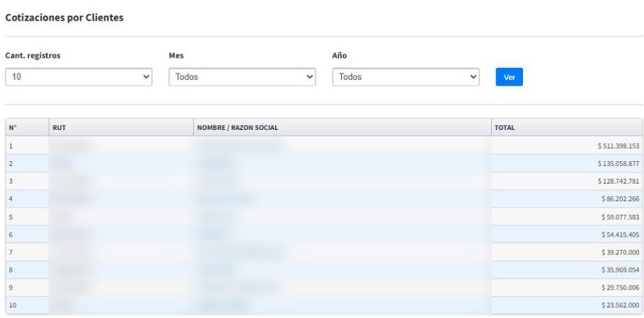
Task: Select the total $ 128.742.781
Action: coord(618,181)
